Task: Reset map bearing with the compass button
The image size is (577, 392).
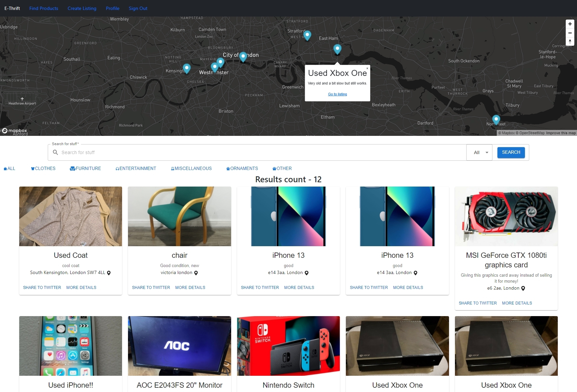Action: pos(570,42)
